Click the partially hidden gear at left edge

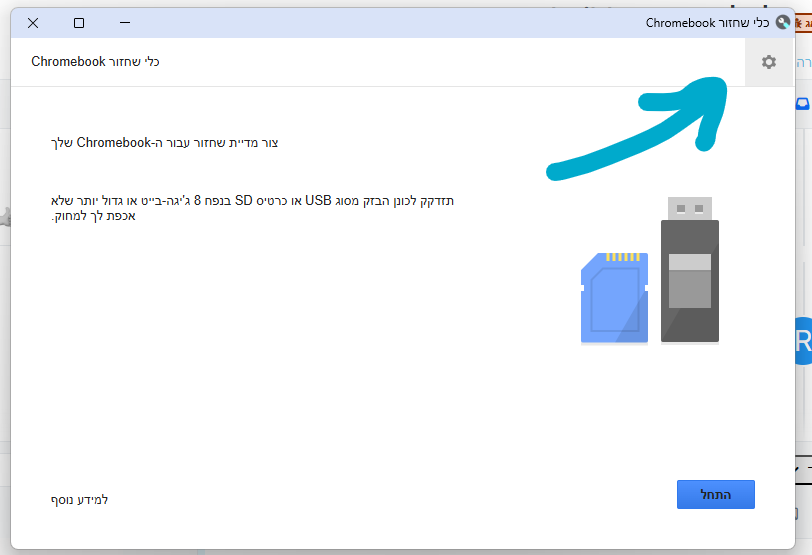coord(4,216)
